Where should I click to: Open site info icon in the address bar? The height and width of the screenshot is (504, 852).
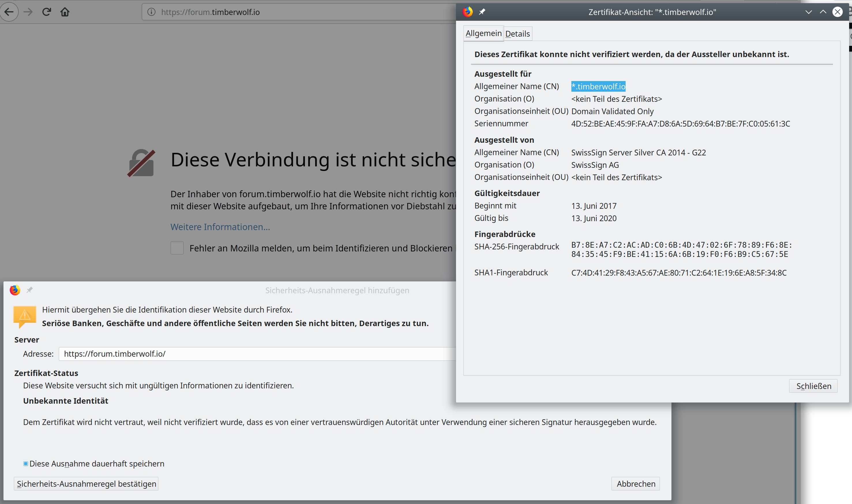(151, 12)
